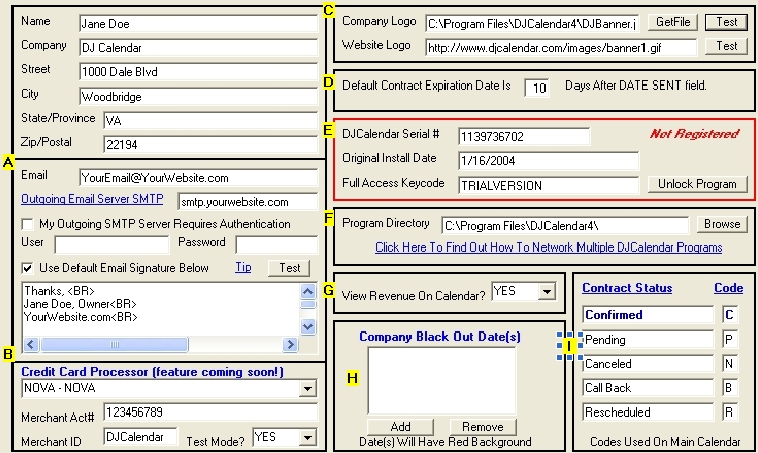758x453 pixels.
Task: Open the Outgoing Email Server SMTP link
Action: point(92,199)
